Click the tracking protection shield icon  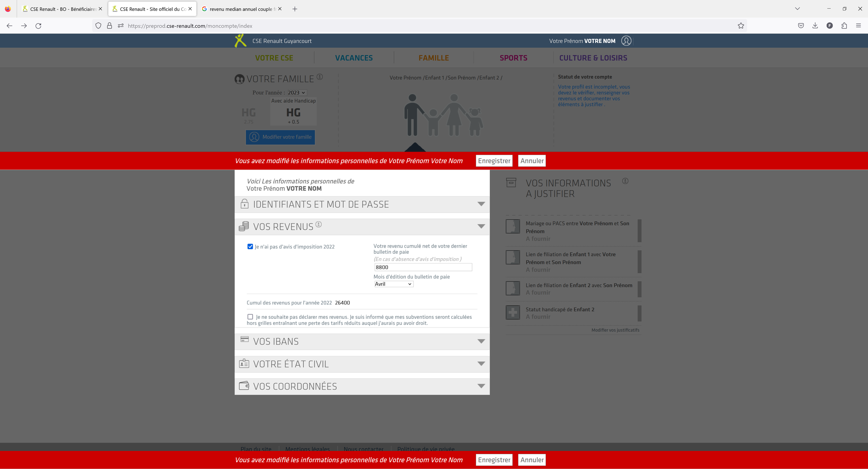(98, 26)
